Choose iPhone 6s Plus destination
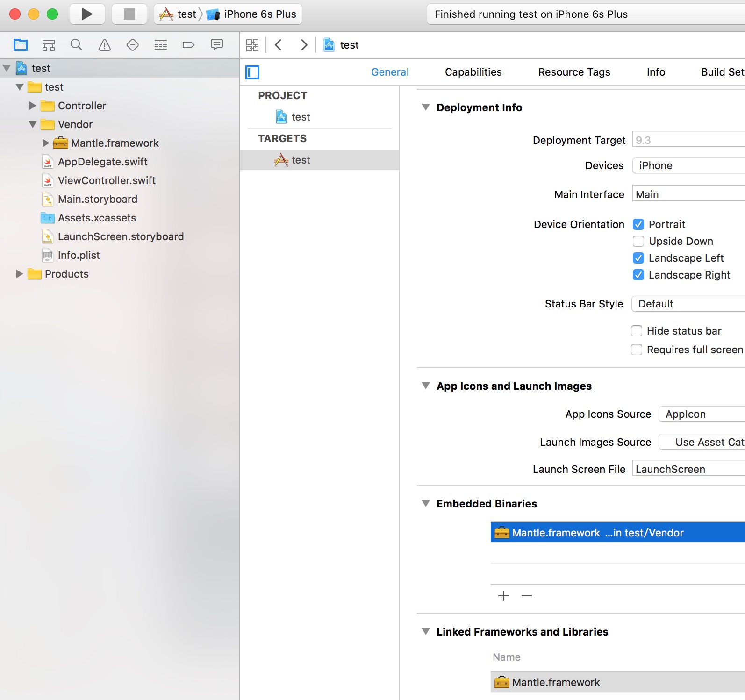Viewport: 745px width, 700px height. tap(251, 14)
